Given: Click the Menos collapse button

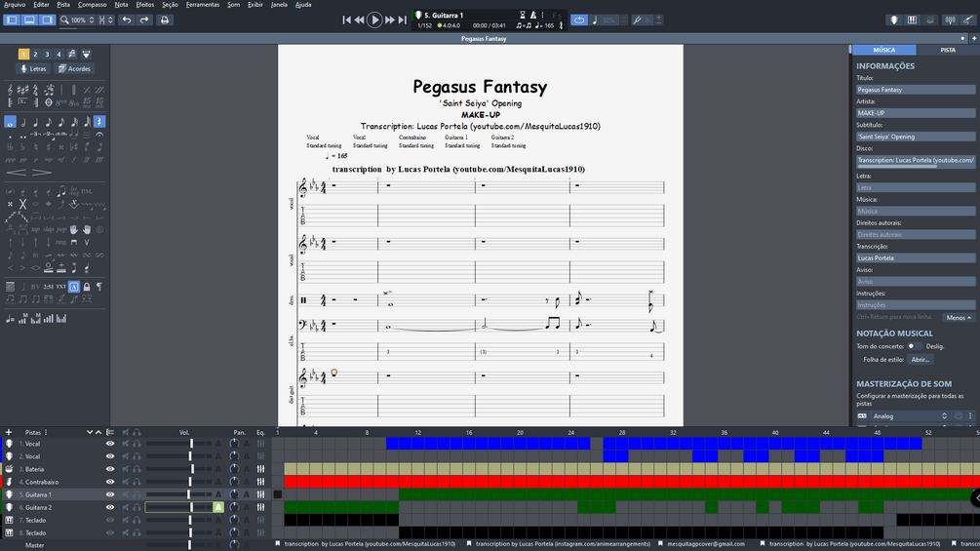Looking at the screenshot, I should [x=959, y=317].
